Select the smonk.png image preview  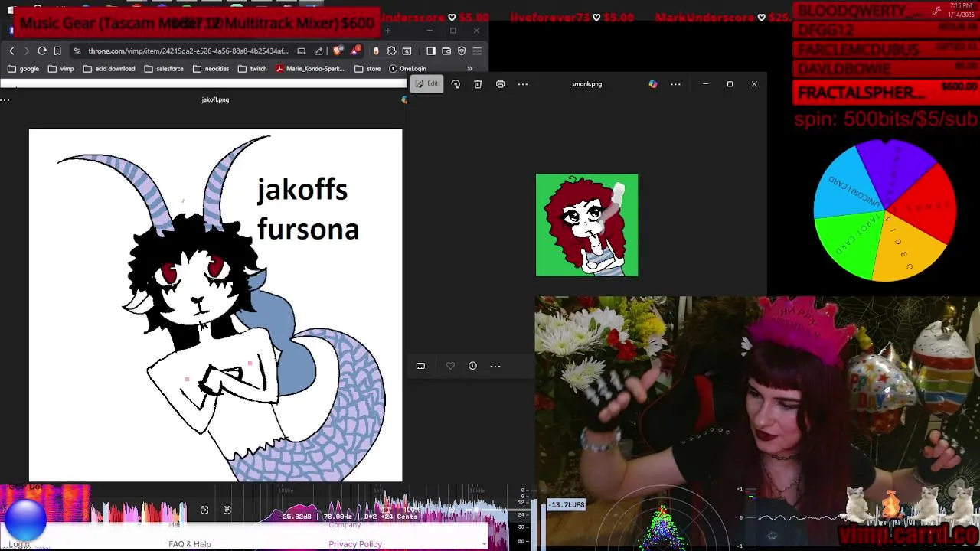(586, 224)
